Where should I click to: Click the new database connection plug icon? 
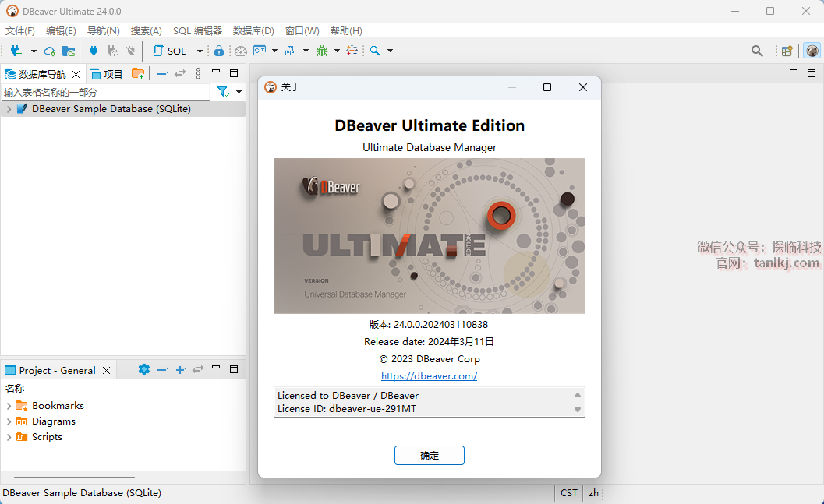16,51
